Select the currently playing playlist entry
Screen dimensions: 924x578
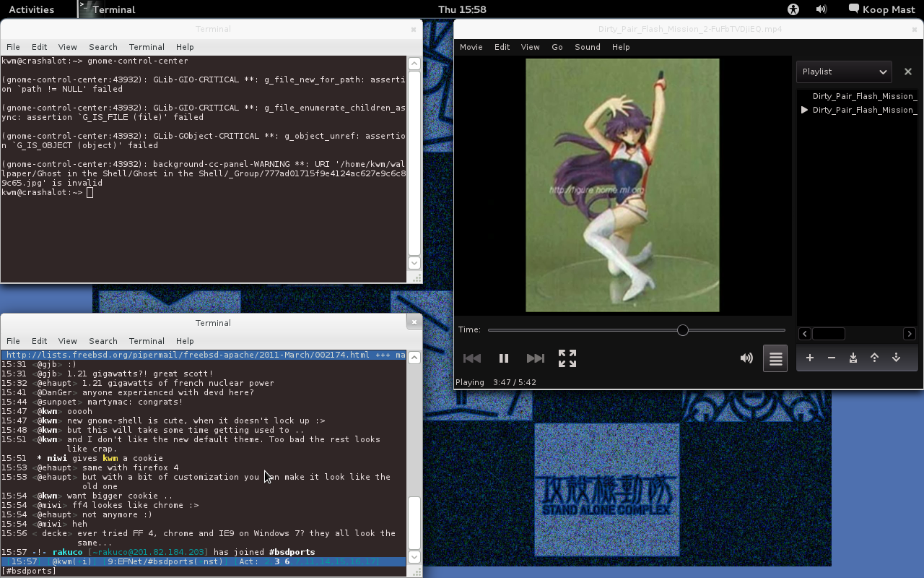(x=858, y=110)
